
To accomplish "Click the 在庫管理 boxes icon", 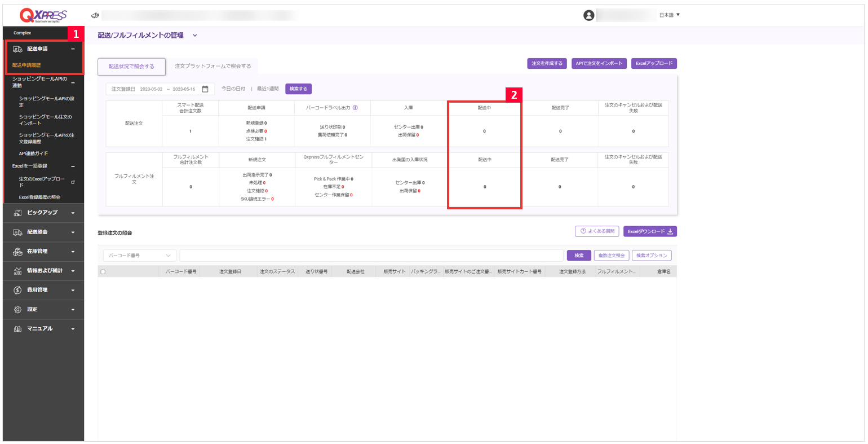I will [17, 252].
